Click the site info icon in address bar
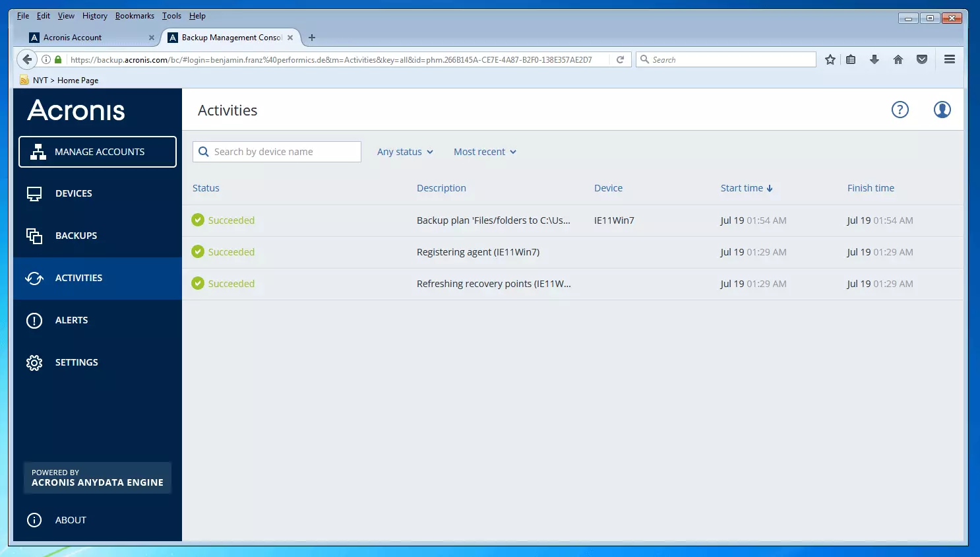 (x=46, y=59)
